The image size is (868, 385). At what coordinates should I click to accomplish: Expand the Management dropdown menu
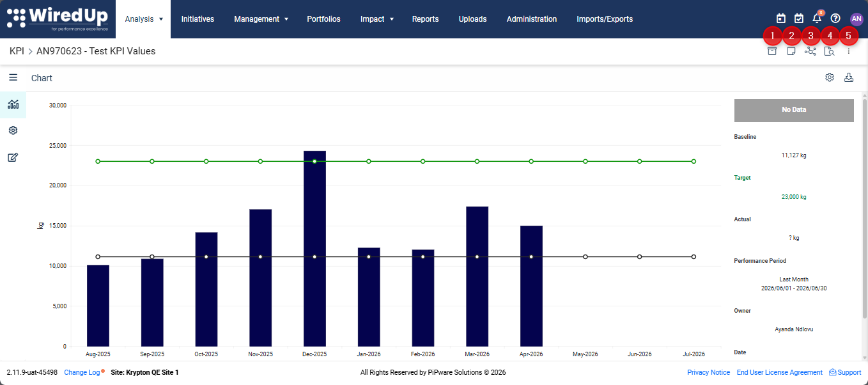[261, 19]
